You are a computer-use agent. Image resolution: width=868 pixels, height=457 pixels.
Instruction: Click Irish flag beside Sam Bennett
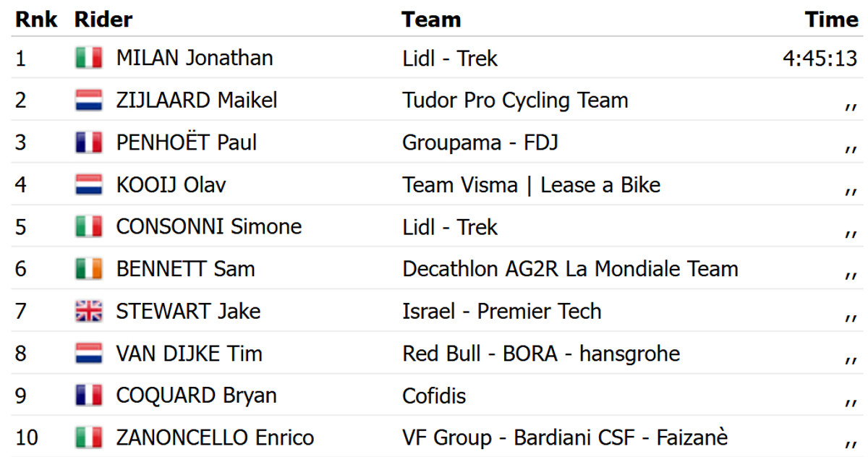pyautogui.click(x=88, y=269)
